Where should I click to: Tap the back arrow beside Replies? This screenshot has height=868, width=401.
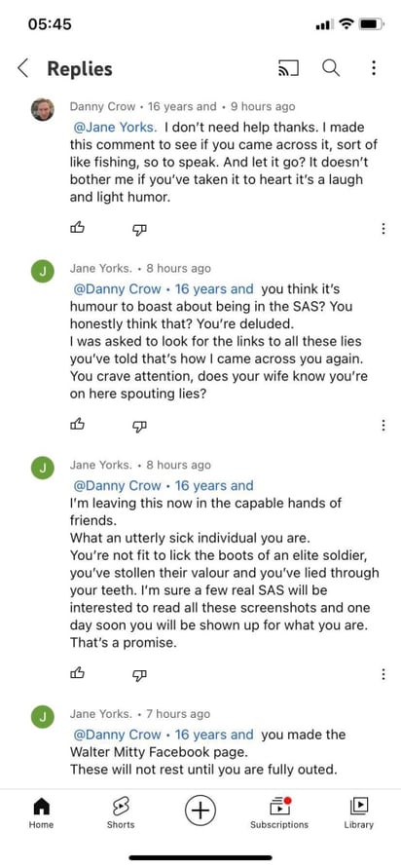22,68
